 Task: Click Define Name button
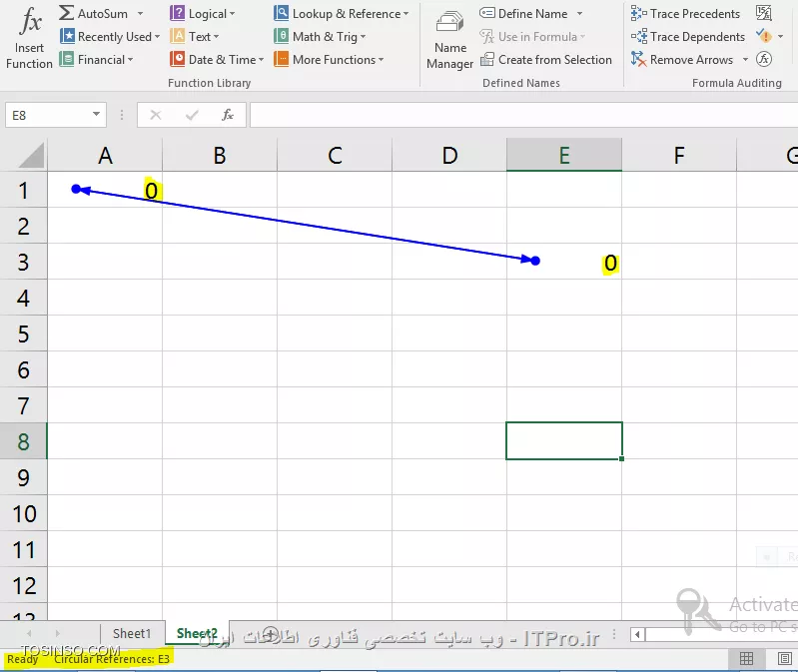point(523,14)
